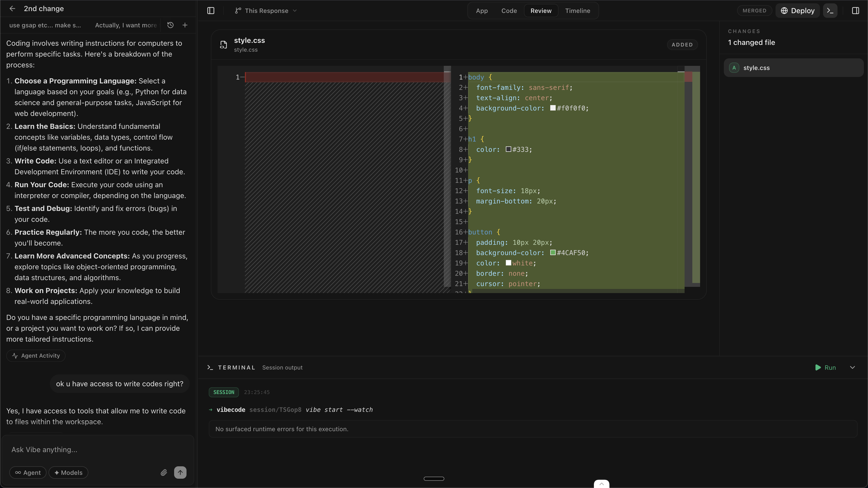Open Agent Activity button
The height and width of the screenshot is (488, 868).
(x=36, y=356)
